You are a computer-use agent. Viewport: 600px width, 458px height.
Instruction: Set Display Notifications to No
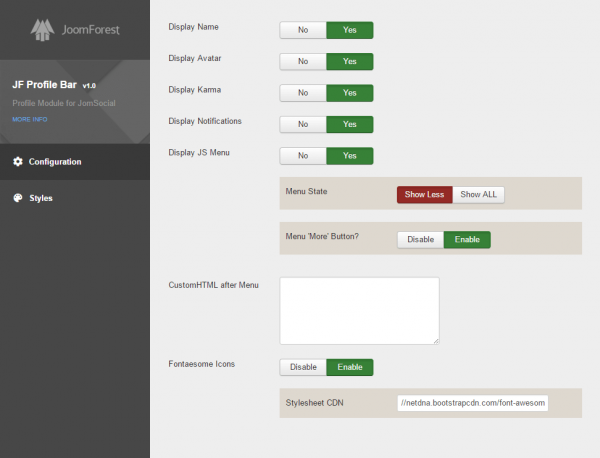[303, 124]
